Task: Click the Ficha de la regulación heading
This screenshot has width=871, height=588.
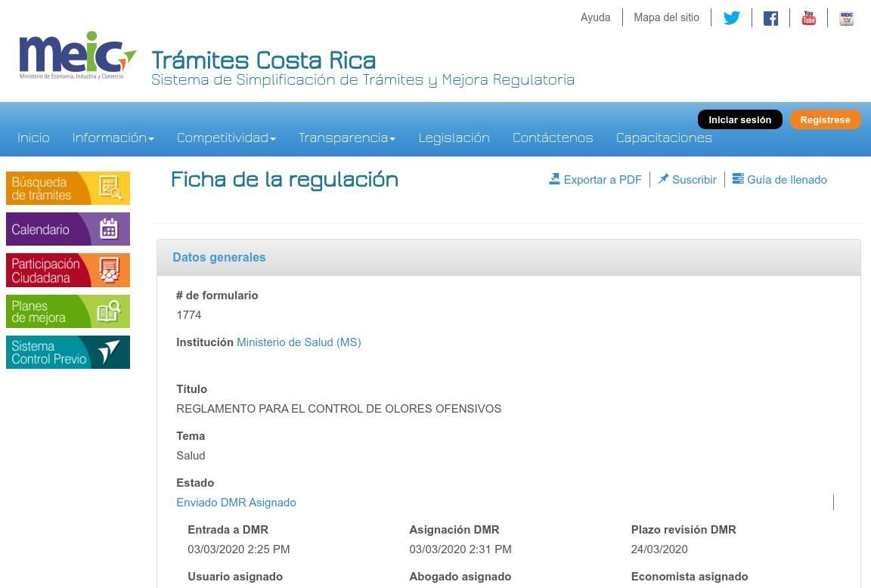Action: point(284,179)
